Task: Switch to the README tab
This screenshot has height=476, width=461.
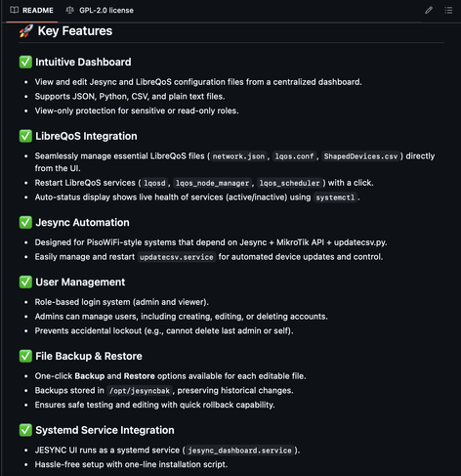Action: [31, 11]
